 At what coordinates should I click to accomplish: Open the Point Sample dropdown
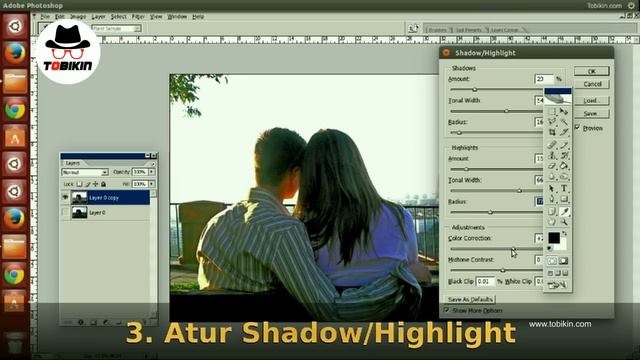[116, 29]
